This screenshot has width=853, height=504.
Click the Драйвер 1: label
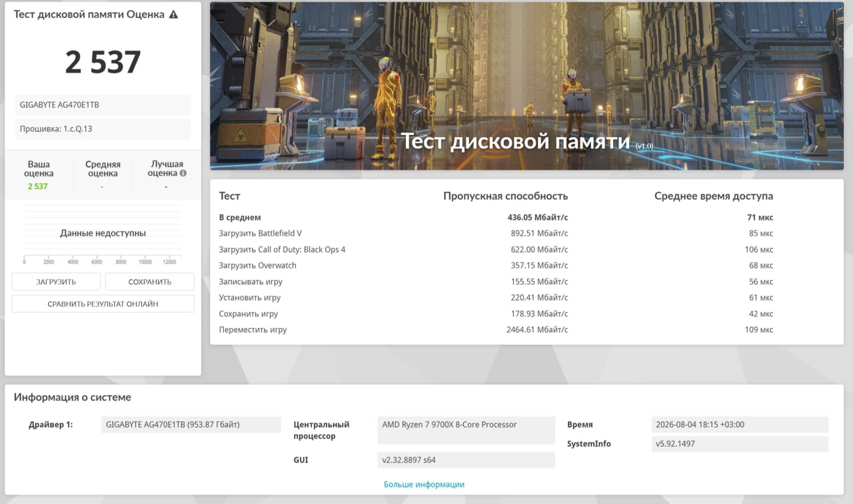pos(51,425)
